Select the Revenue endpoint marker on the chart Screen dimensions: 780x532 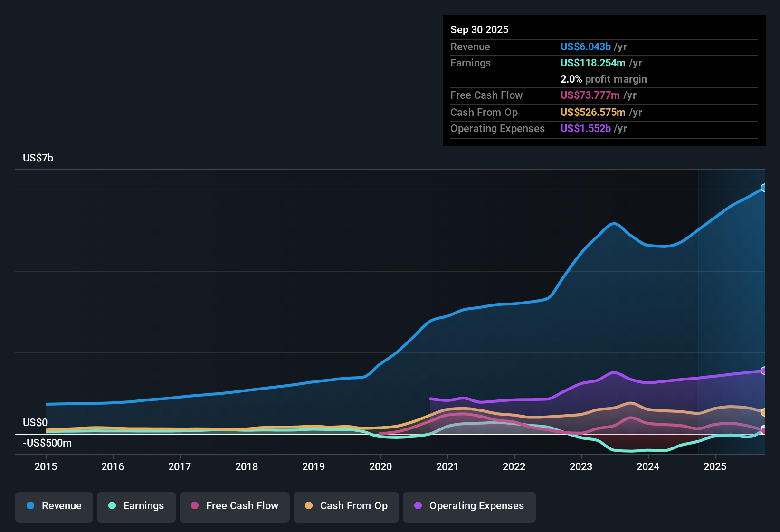pos(763,188)
